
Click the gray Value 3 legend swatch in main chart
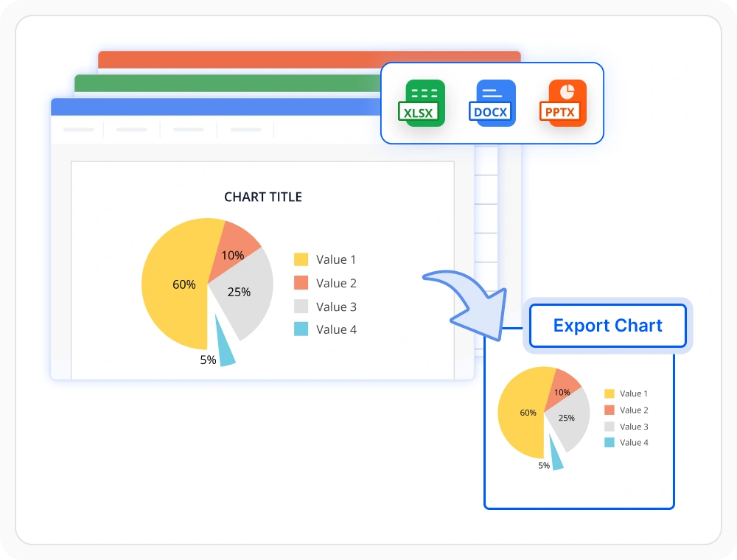(x=301, y=307)
